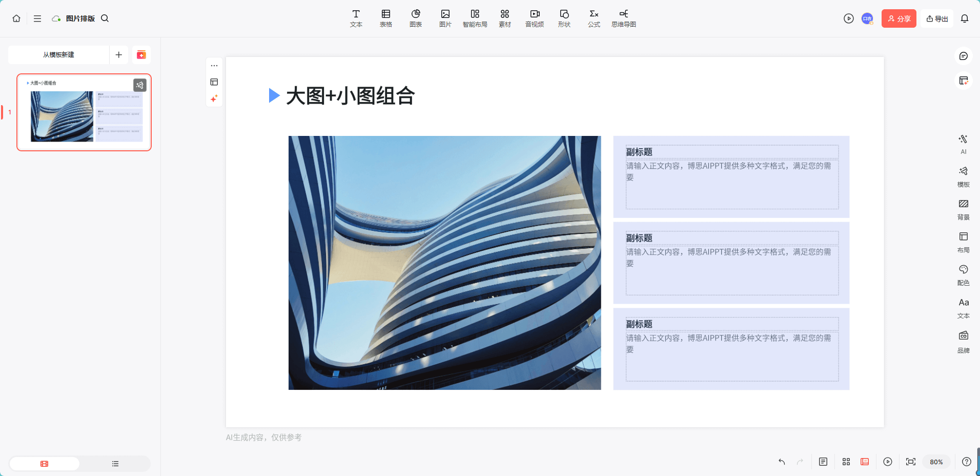
Task: Toggle the magic wand on slide thumbnail
Action: [140, 85]
